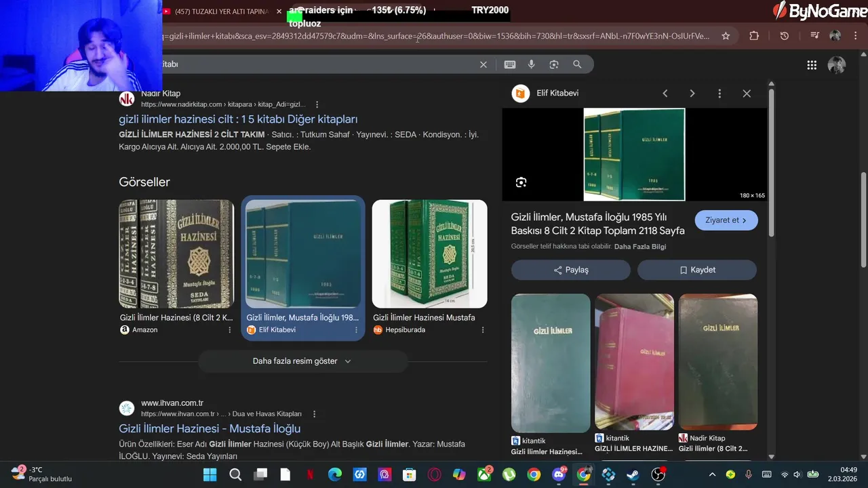Open the volume control in system tray
Viewport: 868px width, 488px height.
[797, 474]
